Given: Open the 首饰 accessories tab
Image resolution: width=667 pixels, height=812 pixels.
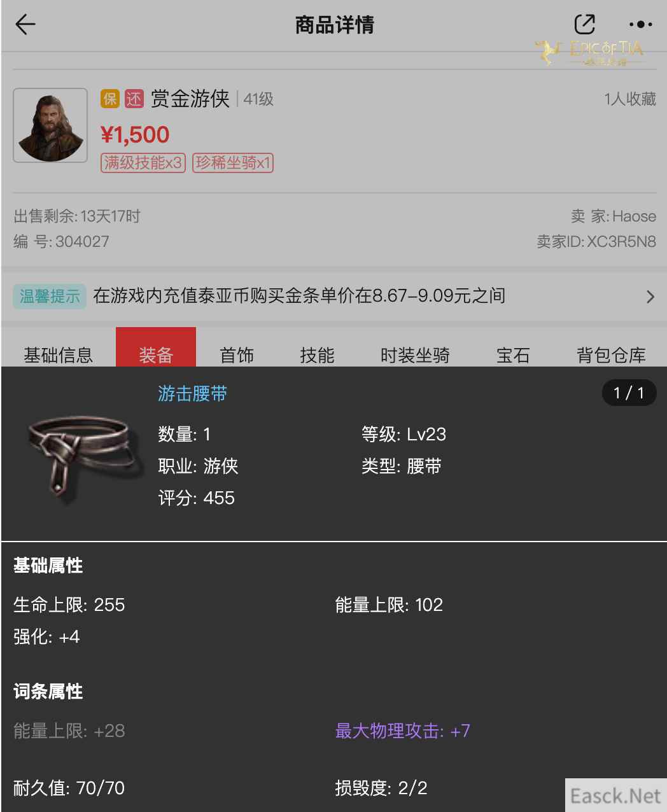Looking at the screenshot, I should pos(237,354).
